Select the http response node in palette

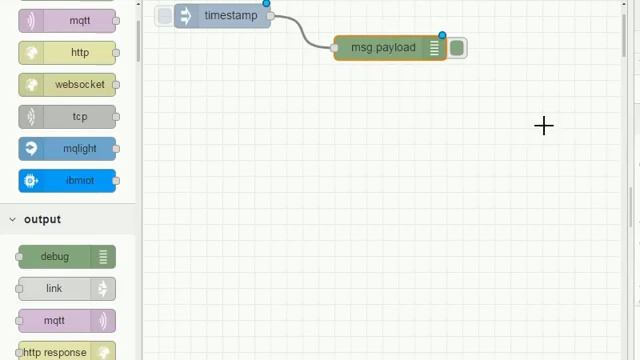tap(67, 351)
